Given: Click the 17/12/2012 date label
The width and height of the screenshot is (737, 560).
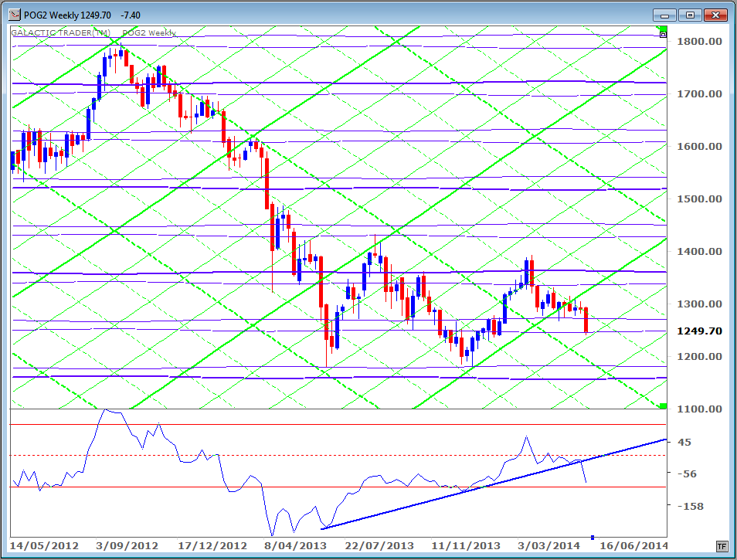Looking at the screenshot, I should tap(212, 546).
